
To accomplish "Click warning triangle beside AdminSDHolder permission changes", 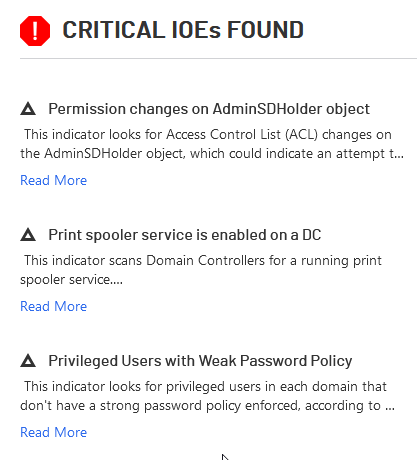I will pos(28,109).
